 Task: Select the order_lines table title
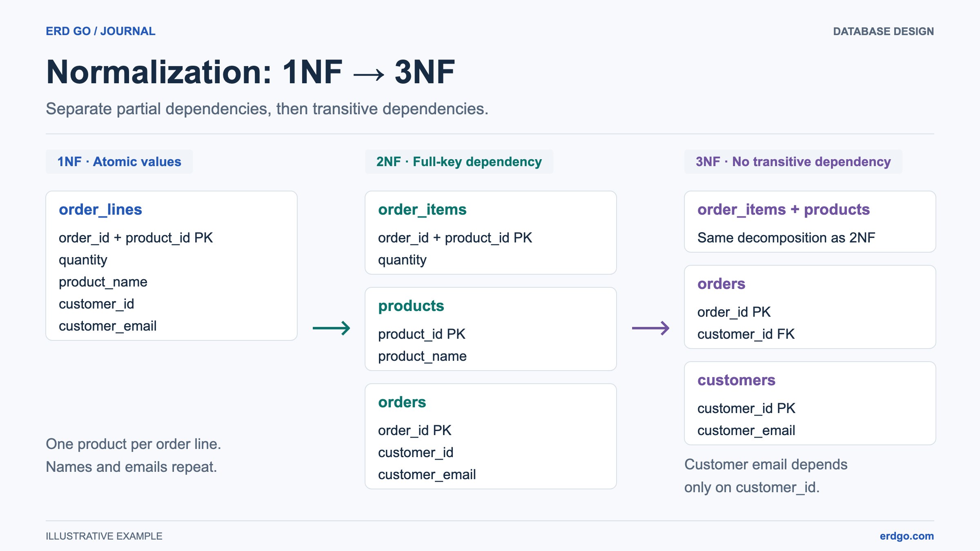100,210
